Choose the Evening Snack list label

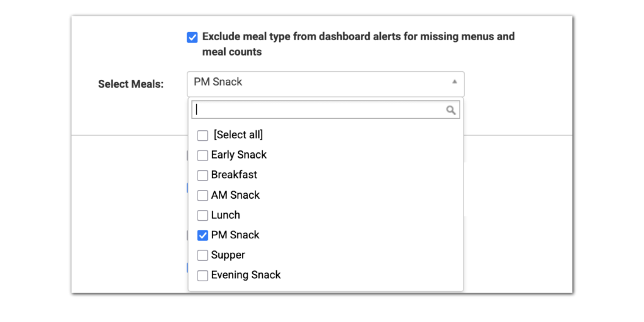pos(246,275)
